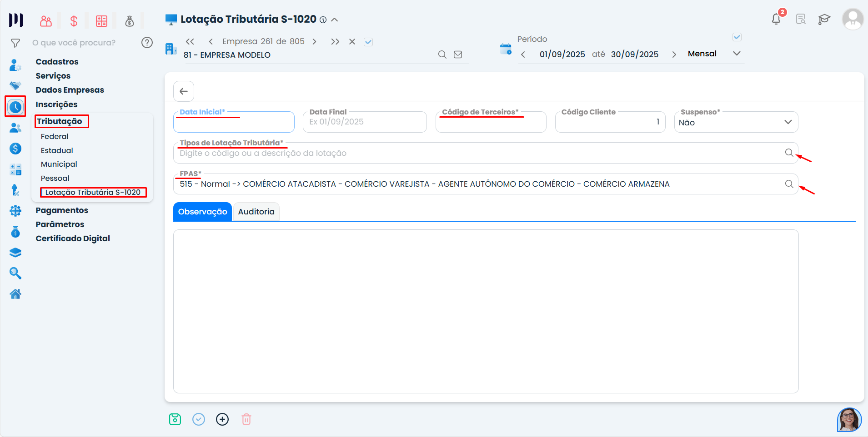The width and height of the screenshot is (868, 437).
Task: Click the envelope icon beside company name
Action: 458,55
